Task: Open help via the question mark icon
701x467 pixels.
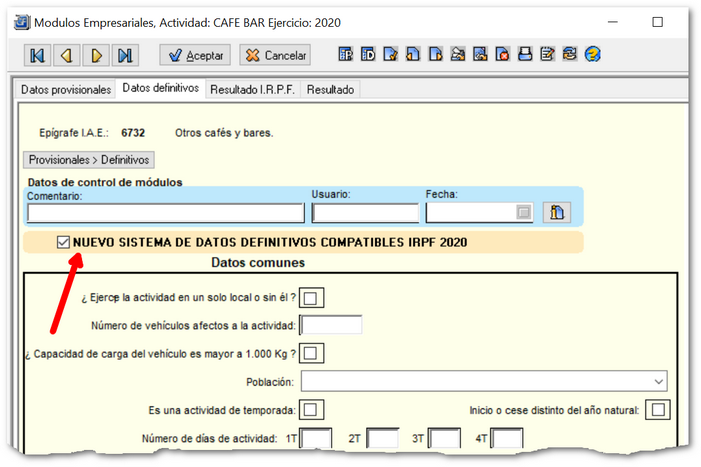Action: (592, 55)
